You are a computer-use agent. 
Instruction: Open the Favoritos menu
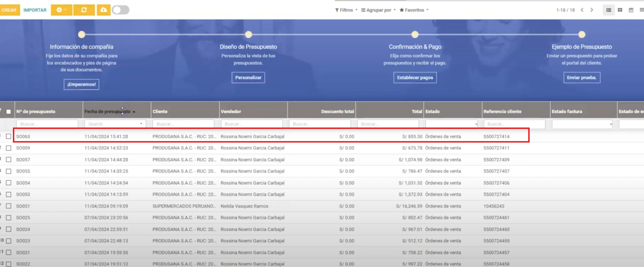[x=414, y=10]
